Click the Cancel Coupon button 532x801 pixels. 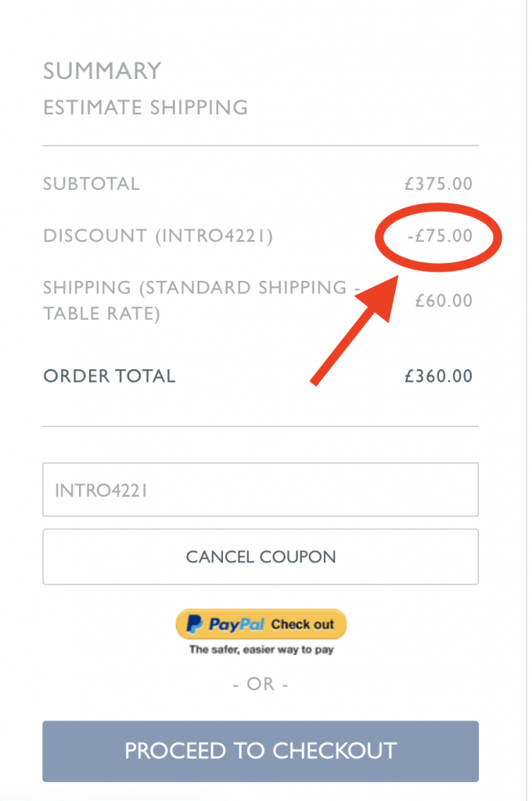261,557
